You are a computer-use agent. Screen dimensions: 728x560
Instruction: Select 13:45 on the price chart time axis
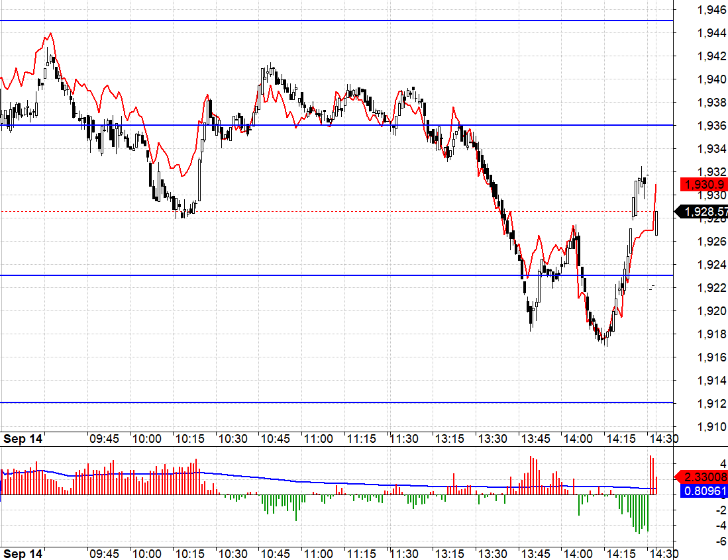tap(535, 439)
